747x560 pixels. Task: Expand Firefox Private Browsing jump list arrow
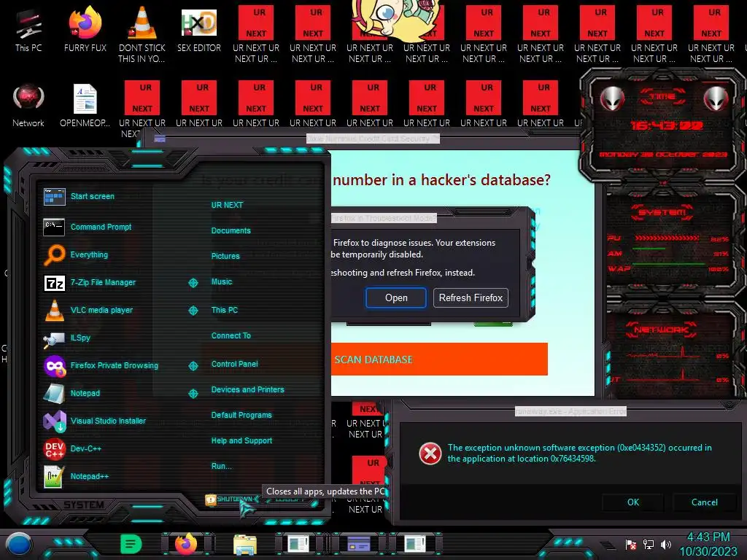pyautogui.click(x=193, y=366)
